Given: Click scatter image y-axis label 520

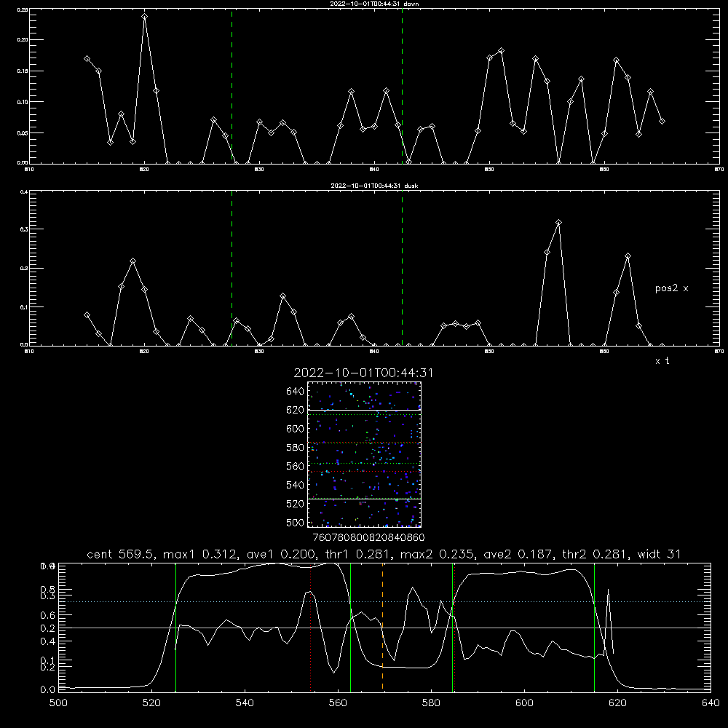Looking at the screenshot, I should click(x=295, y=504).
